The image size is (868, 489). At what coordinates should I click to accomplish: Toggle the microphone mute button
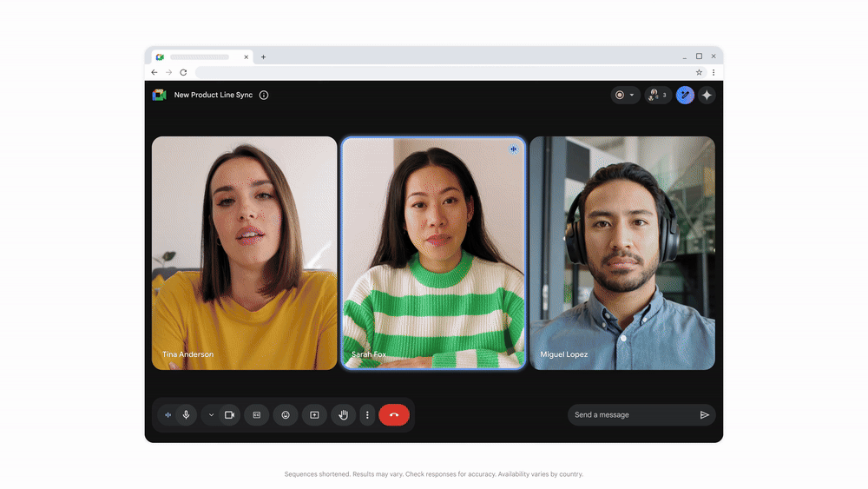186,415
